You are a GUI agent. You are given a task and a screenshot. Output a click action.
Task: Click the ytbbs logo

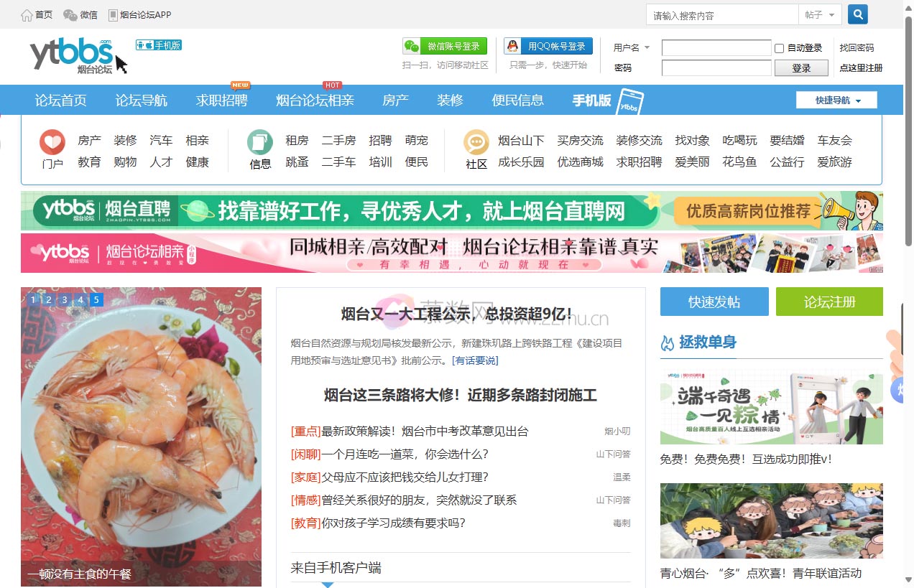[71, 54]
